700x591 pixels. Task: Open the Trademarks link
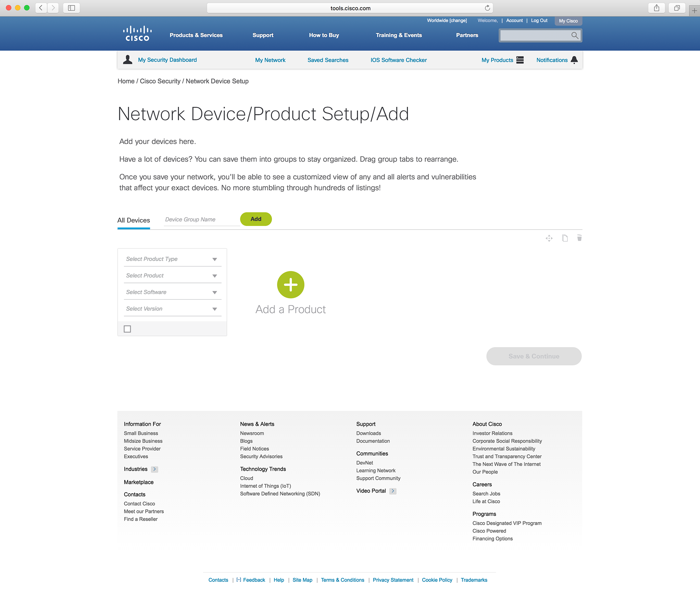474,580
